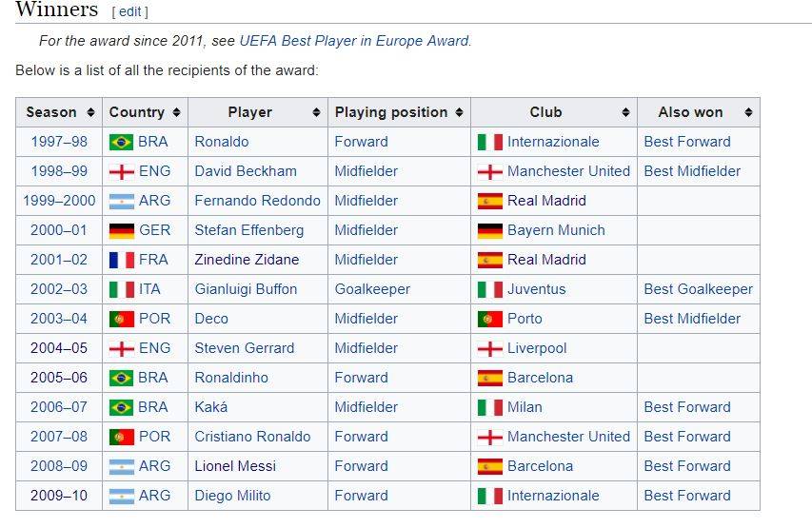Screen dimensions: 812x528
Task: Sort table by Club column arrows
Action: 625,112
